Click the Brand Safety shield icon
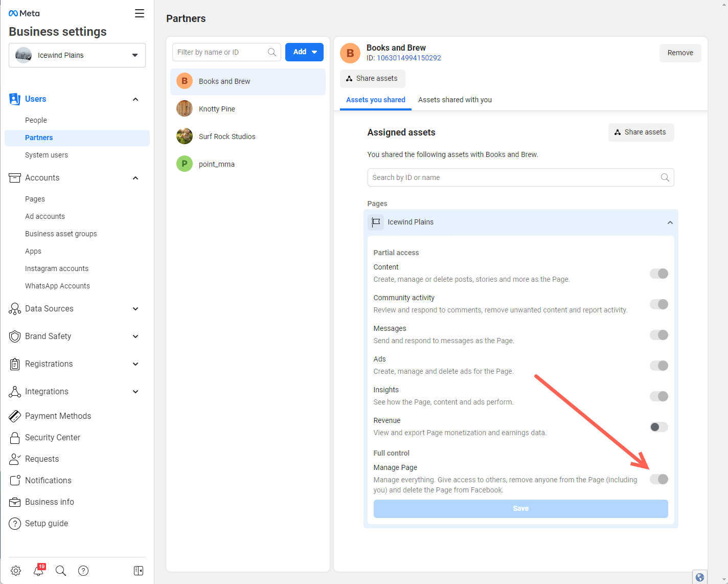 click(x=15, y=336)
